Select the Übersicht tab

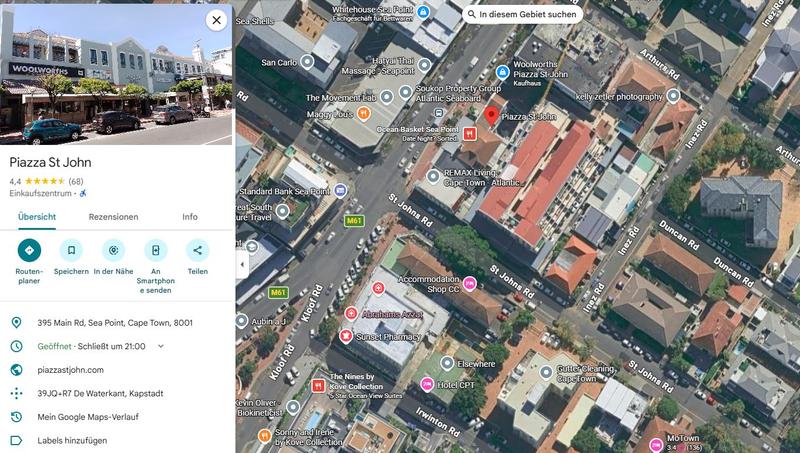[x=37, y=217]
